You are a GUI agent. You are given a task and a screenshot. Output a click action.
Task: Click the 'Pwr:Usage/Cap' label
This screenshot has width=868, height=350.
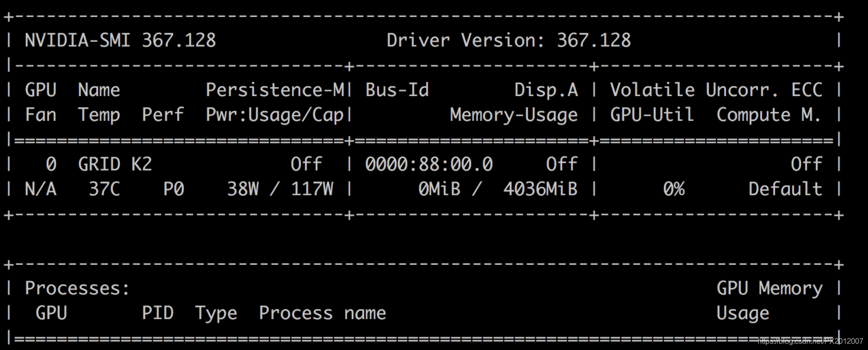pyautogui.click(x=274, y=115)
